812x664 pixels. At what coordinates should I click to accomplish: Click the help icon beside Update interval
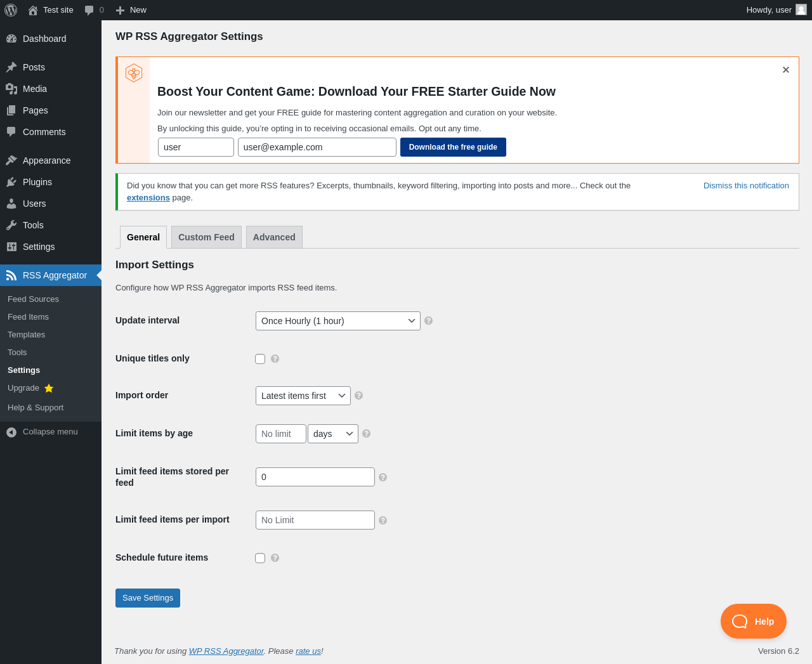click(429, 321)
